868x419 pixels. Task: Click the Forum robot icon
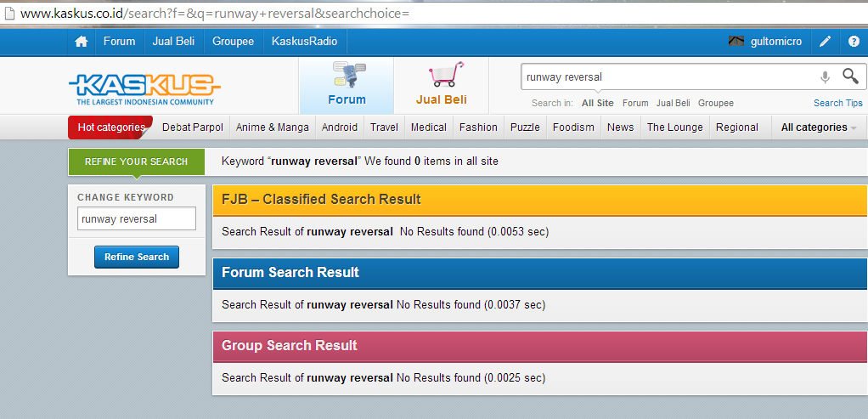349,75
